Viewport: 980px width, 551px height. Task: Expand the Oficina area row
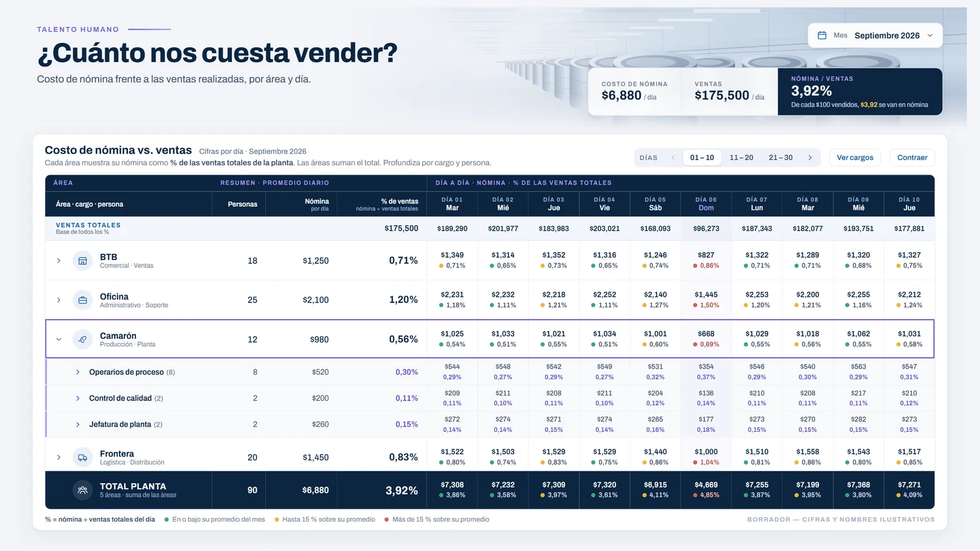point(59,300)
